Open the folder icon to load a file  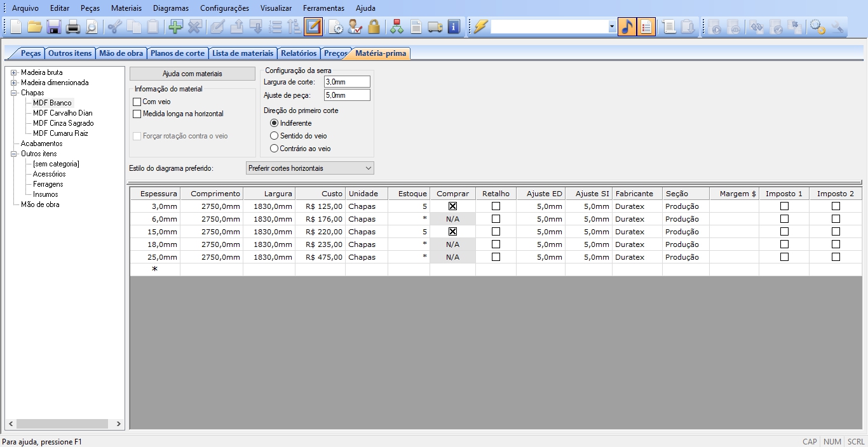pyautogui.click(x=34, y=27)
